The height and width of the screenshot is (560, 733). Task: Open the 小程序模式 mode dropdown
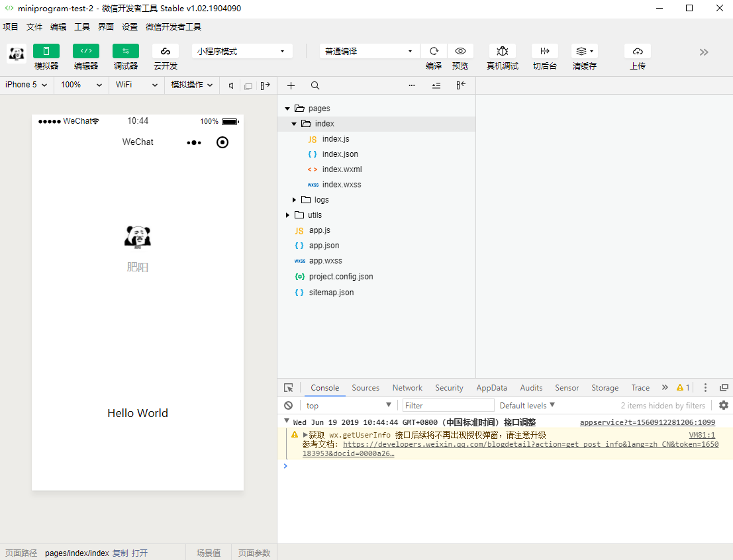242,51
